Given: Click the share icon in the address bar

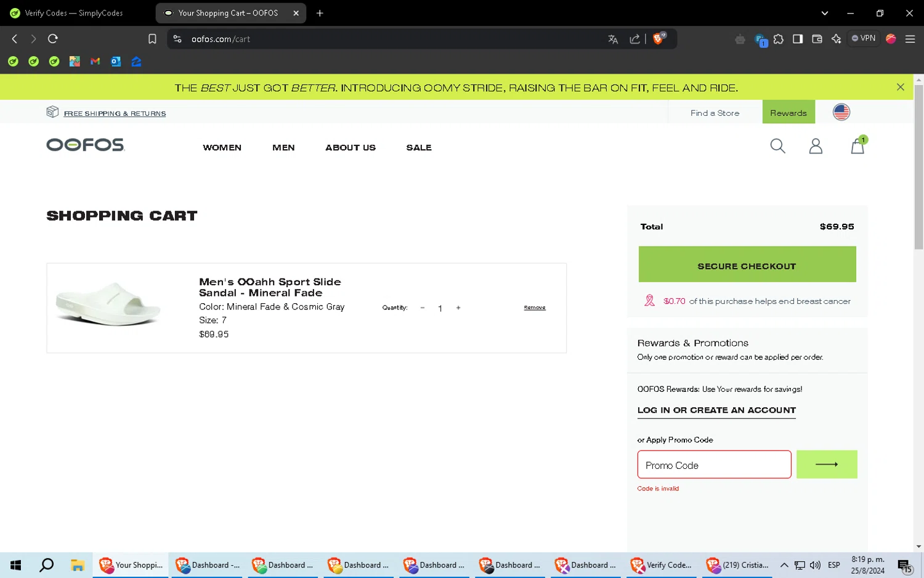Looking at the screenshot, I should tap(634, 39).
